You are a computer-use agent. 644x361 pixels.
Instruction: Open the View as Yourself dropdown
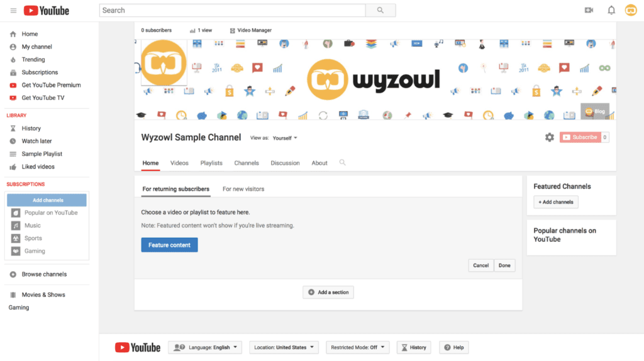[285, 138]
